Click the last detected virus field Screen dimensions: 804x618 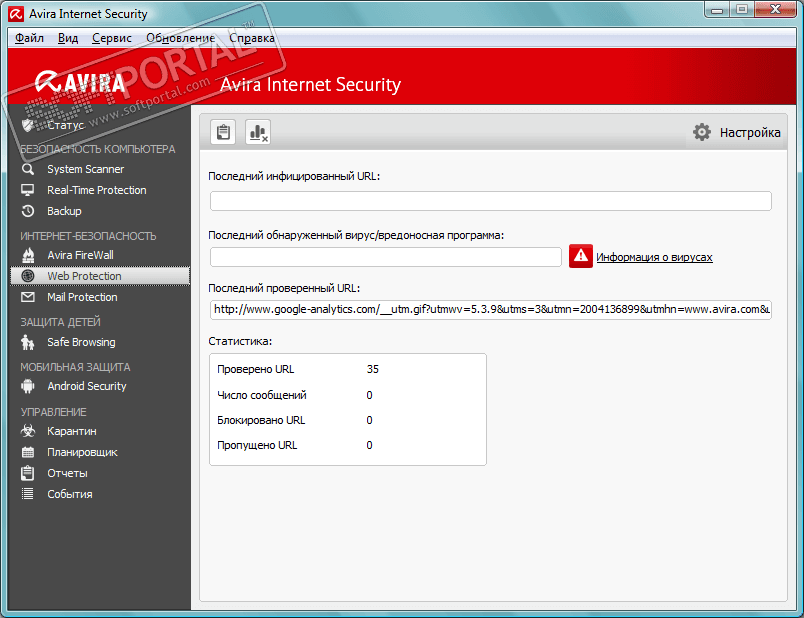pyautogui.click(x=386, y=257)
